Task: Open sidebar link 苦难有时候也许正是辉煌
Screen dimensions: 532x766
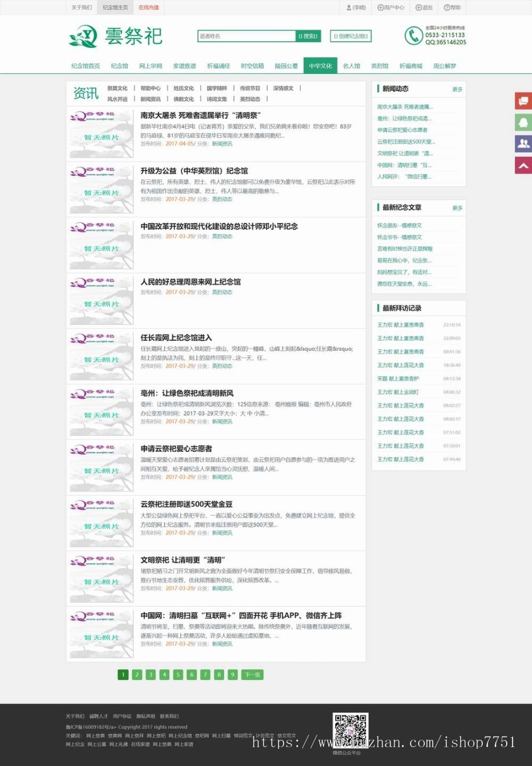Action: (405, 248)
